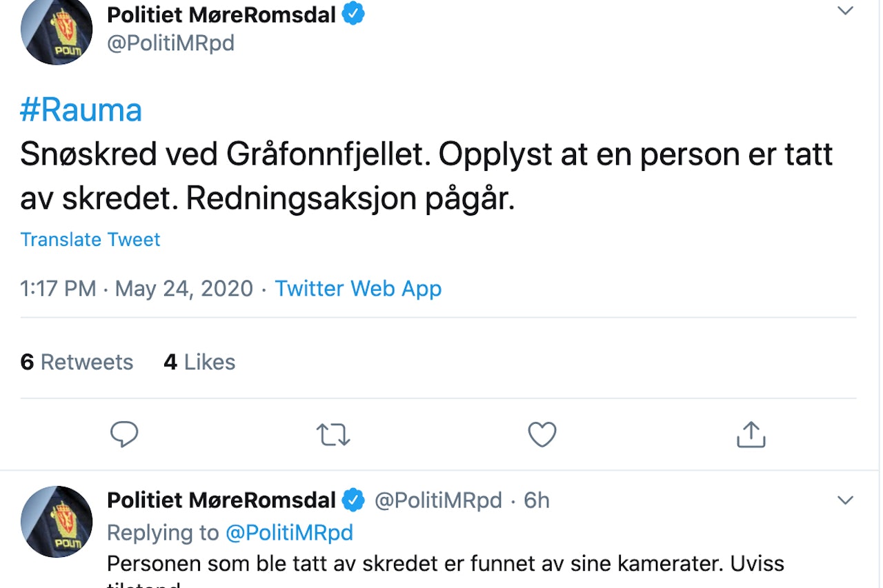Open the share tweet icon
The width and height of the screenshot is (883, 588).
click(751, 434)
